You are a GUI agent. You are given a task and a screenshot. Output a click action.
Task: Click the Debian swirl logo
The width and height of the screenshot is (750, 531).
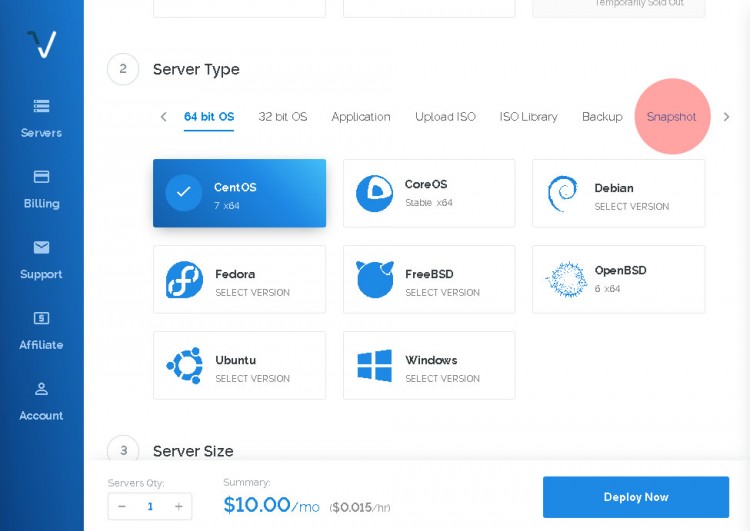coord(562,193)
